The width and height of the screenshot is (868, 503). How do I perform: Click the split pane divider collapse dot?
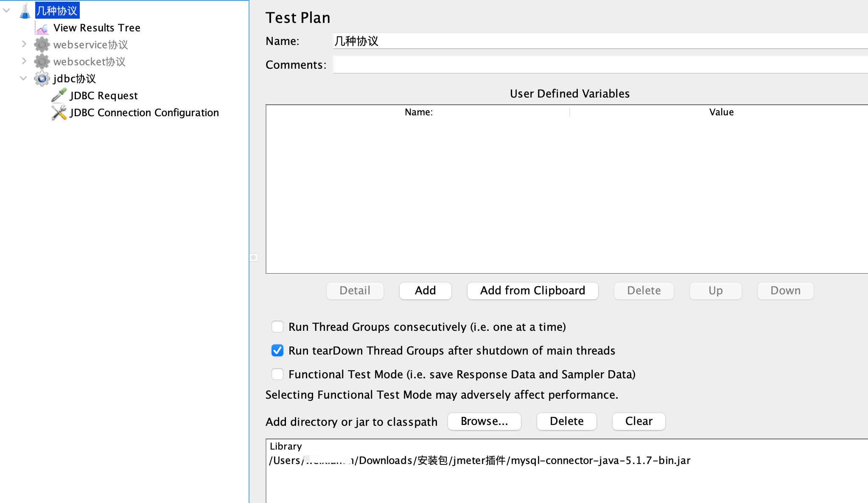[x=253, y=257]
